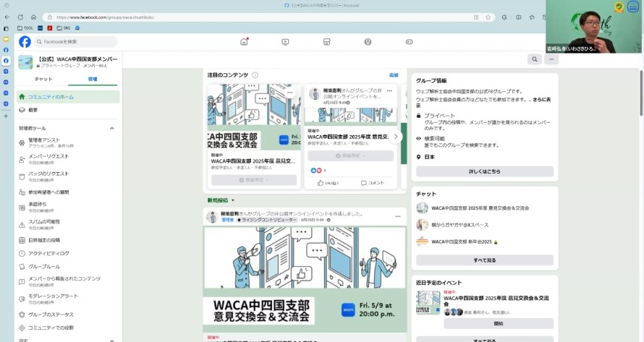Open the 新規投稿 sort dropdown
Viewport: 644px width, 342px height.
[x=221, y=200]
